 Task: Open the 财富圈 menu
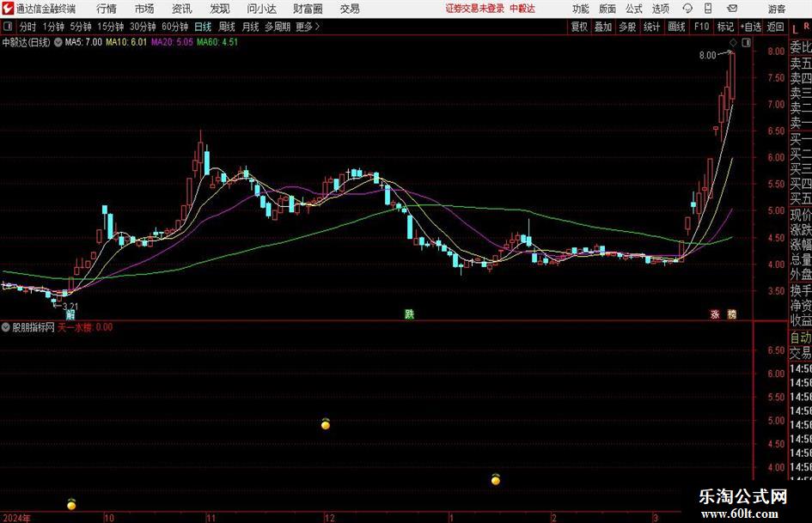click(x=308, y=9)
